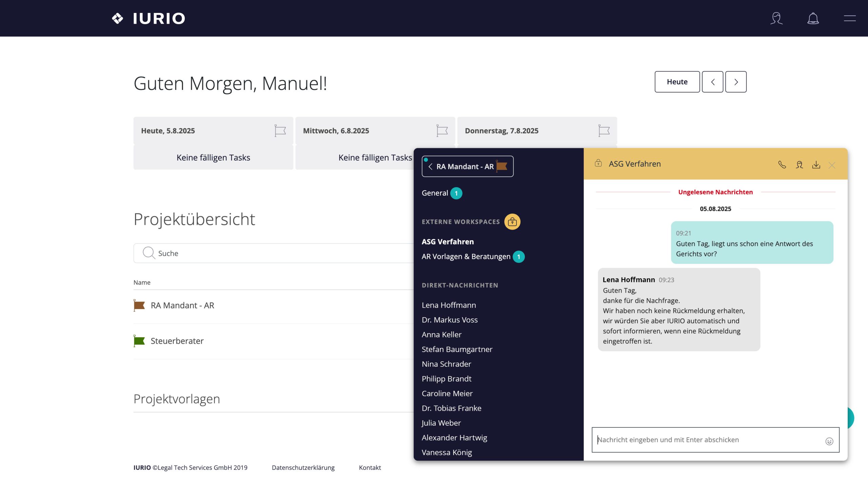Download the ASG Verfahren chat history
This screenshot has width=868, height=481.
(x=816, y=165)
